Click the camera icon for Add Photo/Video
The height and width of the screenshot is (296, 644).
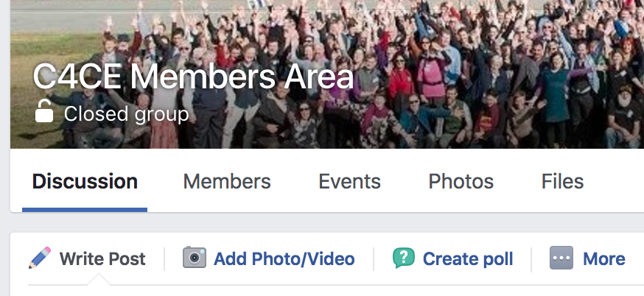195,257
